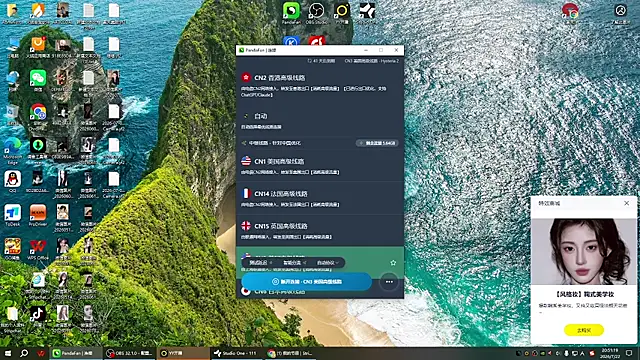The image size is (640, 360).
Task: Choose the CN1 United States server entry
Action: point(320,166)
